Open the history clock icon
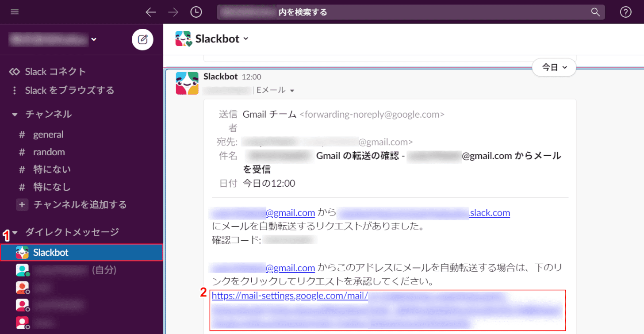Image resolution: width=644 pixels, height=334 pixels. tap(196, 12)
